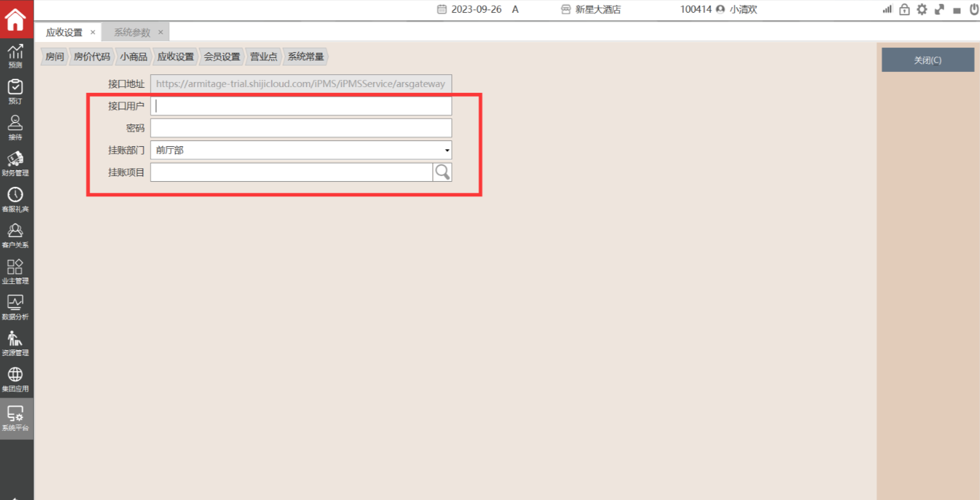This screenshot has width=980, height=500.
Task: Open 财务管理 finance management
Action: 15,163
